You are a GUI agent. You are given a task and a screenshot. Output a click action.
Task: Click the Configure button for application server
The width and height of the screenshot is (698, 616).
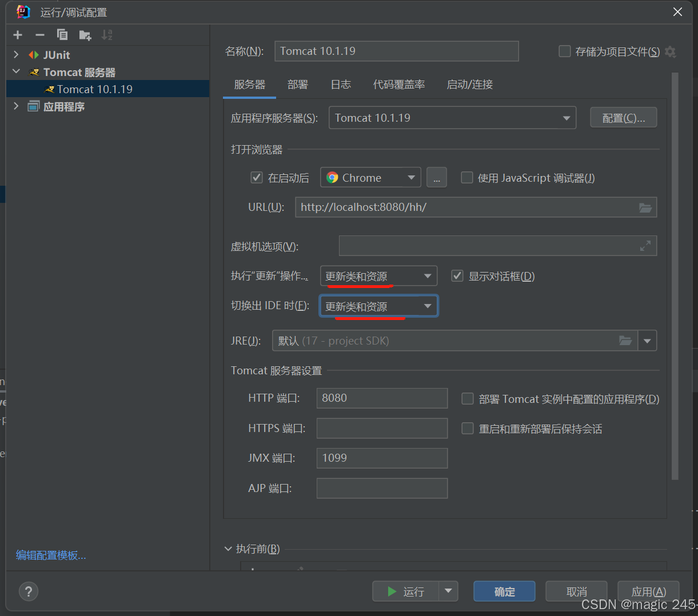pos(624,118)
